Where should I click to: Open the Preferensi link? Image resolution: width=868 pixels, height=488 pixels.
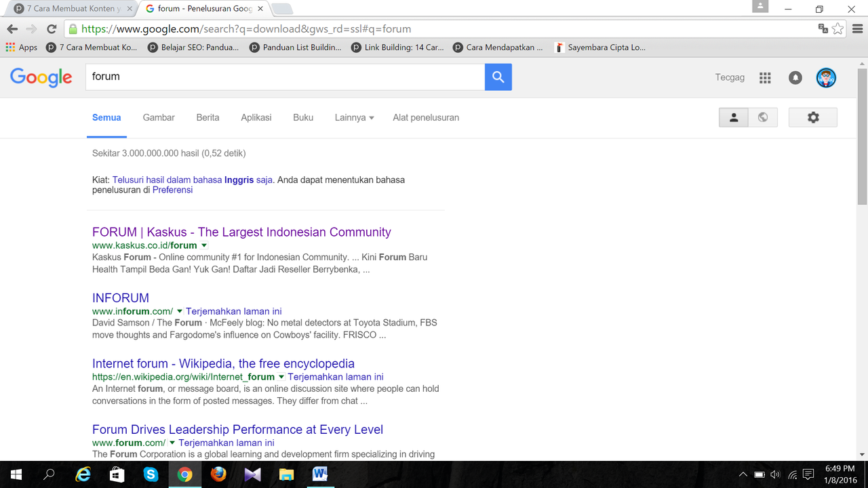click(x=172, y=190)
